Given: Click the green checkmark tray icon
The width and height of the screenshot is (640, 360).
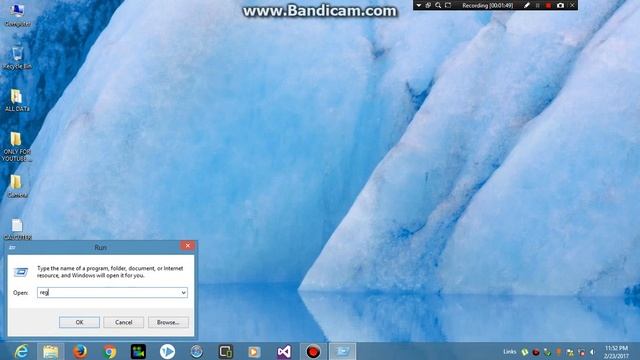Looking at the screenshot, I should click(x=547, y=352).
